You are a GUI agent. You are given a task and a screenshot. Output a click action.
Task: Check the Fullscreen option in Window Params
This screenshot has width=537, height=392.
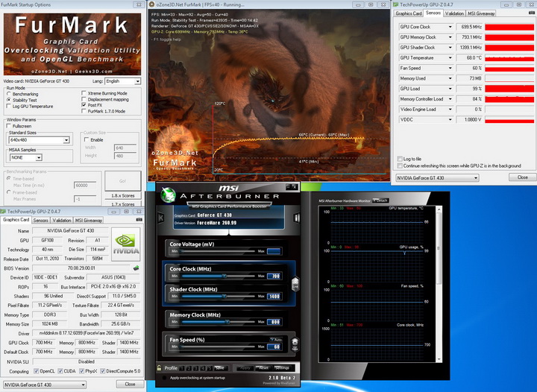pos(9,126)
